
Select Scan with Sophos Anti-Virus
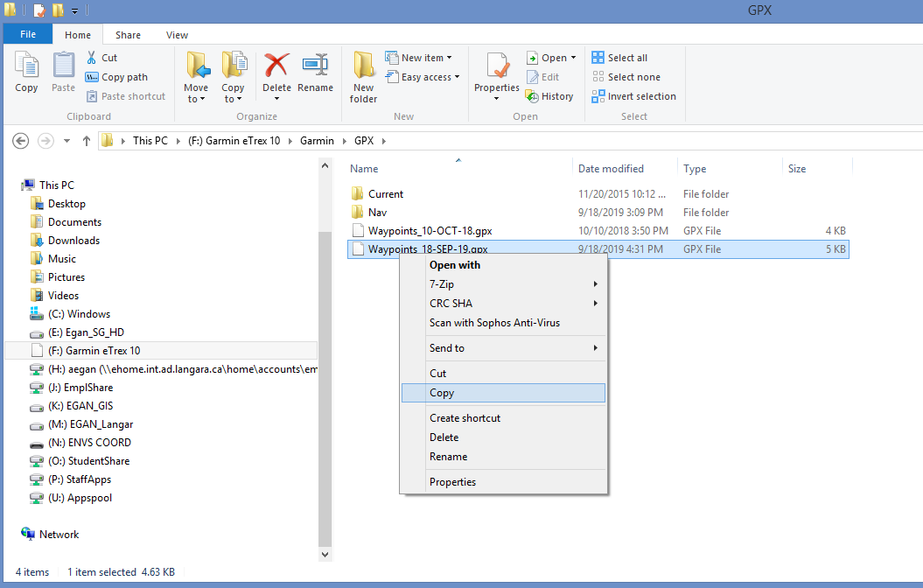coord(494,323)
